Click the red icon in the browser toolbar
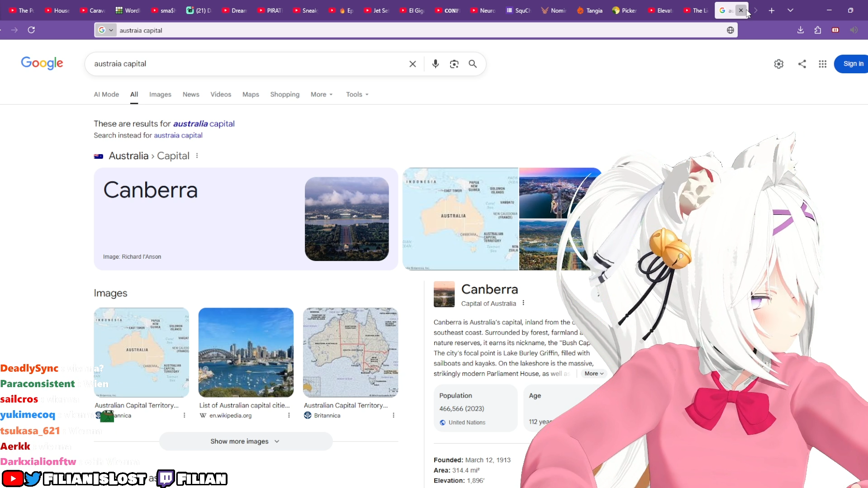This screenshot has width=868, height=488. pyautogui.click(x=835, y=30)
